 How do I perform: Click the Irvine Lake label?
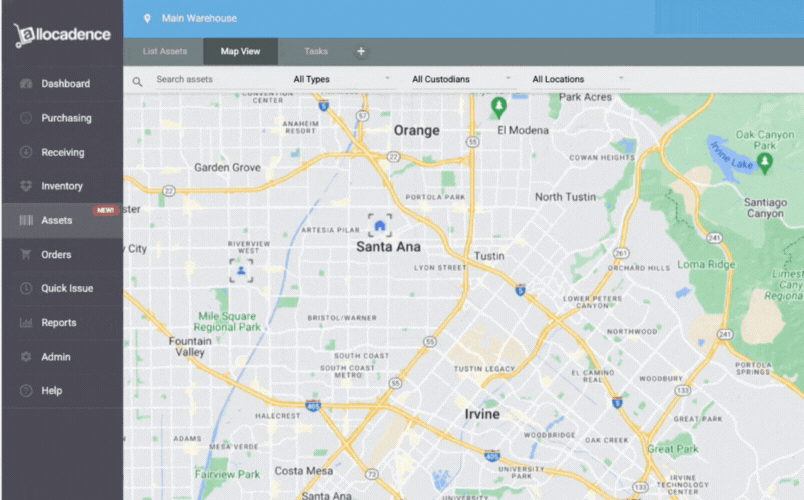[732, 155]
